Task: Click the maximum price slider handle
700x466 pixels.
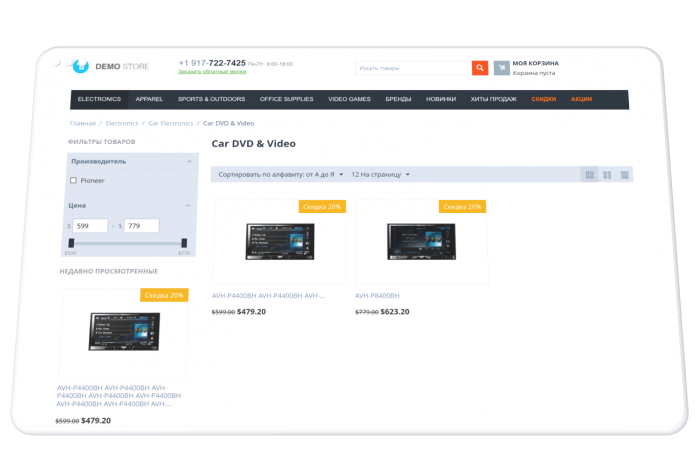Action: pyautogui.click(x=184, y=243)
